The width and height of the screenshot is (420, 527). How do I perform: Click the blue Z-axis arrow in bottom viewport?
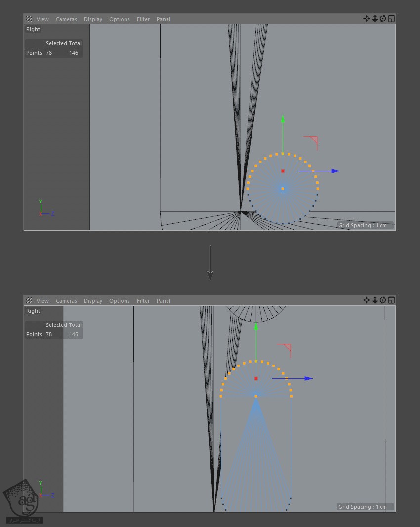[x=308, y=379]
